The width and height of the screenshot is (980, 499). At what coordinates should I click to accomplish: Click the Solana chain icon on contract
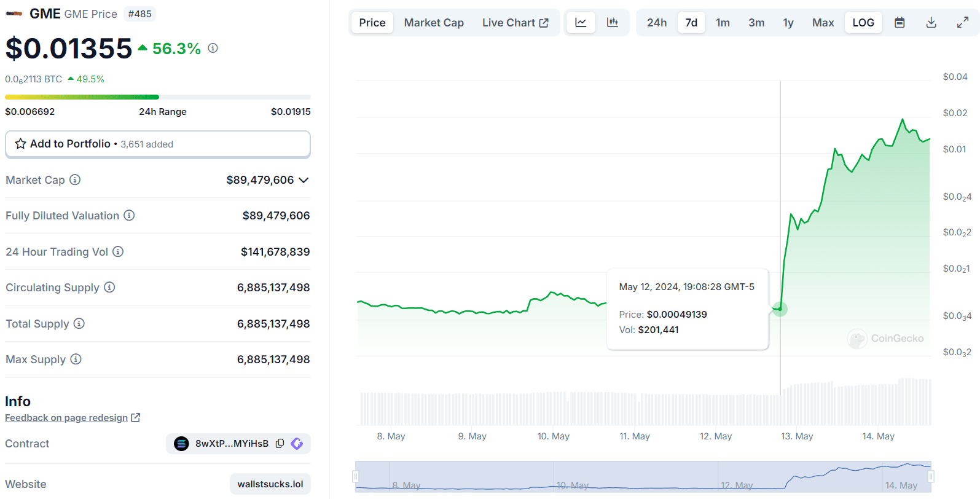pos(181,443)
